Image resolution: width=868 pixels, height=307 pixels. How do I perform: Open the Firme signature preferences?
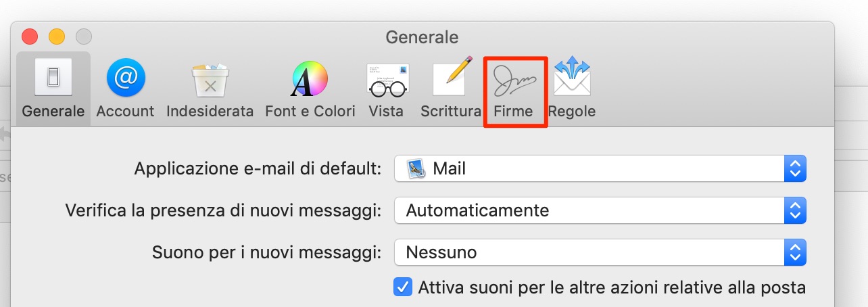click(x=514, y=91)
